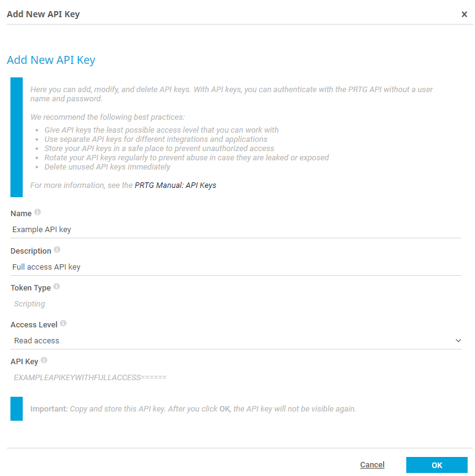Show help for Token Type field
This screenshot has width=475, height=476.
pos(57,287)
